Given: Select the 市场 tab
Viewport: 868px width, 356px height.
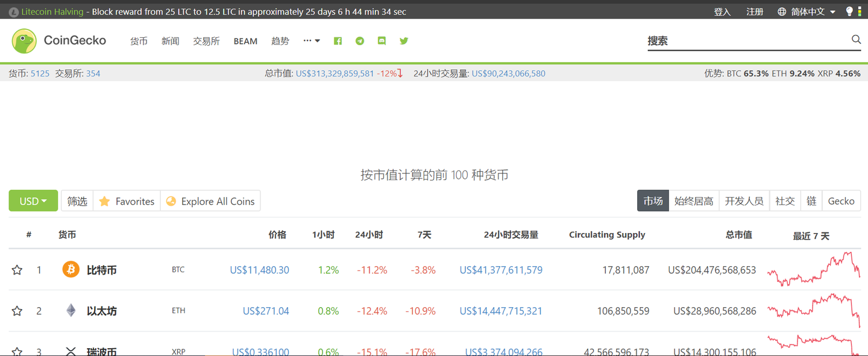Looking at the screenshot, I should [653, 201].
